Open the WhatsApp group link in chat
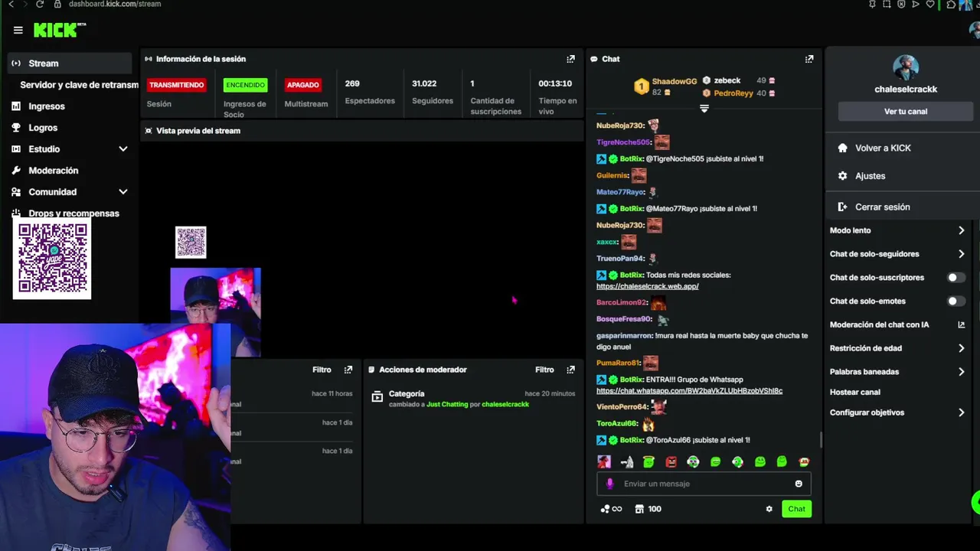Viewport: 980px width, 551px height. pyautogui.click(x=689, y=391)
